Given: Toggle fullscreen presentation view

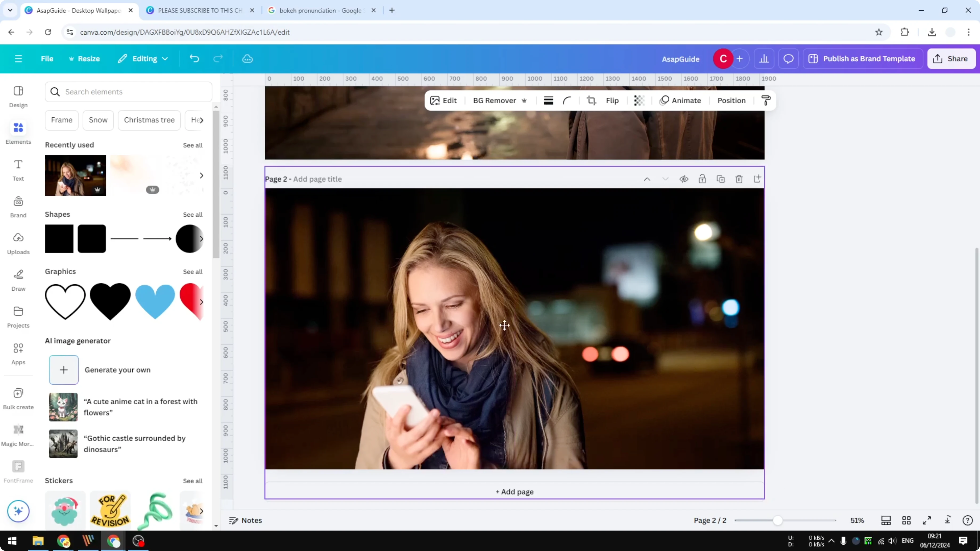Looking at the screenshot, I should coord(927,520).
